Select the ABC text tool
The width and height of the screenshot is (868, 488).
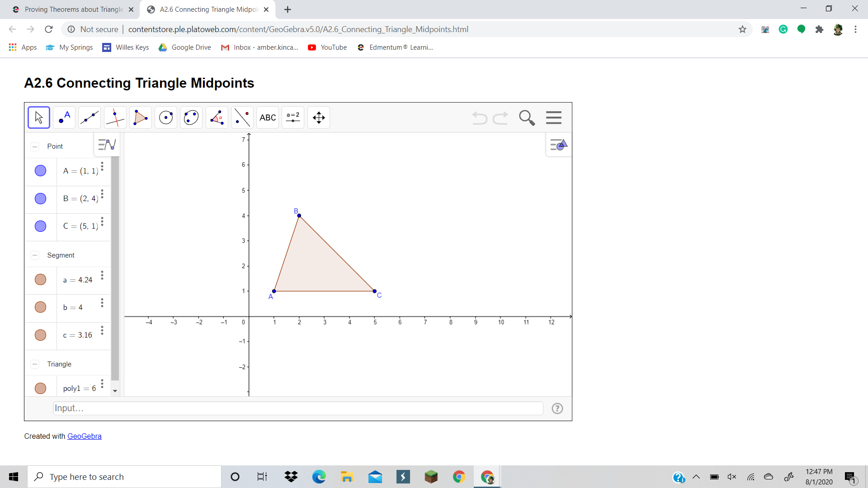[268, 117]
